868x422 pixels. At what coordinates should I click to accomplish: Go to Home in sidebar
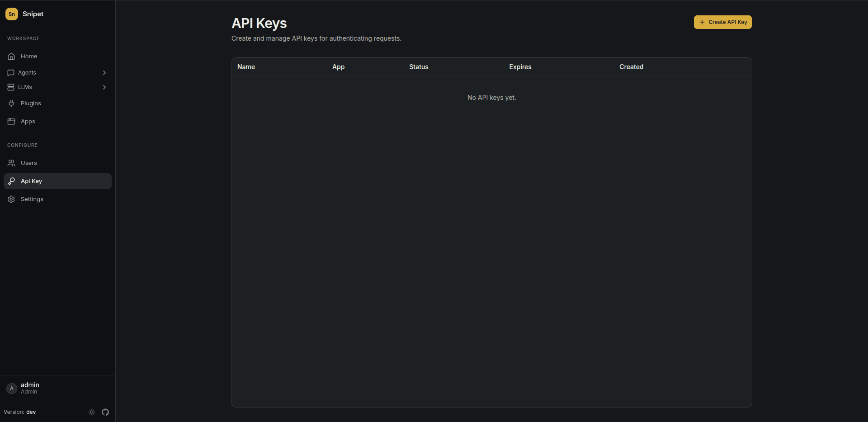pyautogui.click(x=57, y=56)
